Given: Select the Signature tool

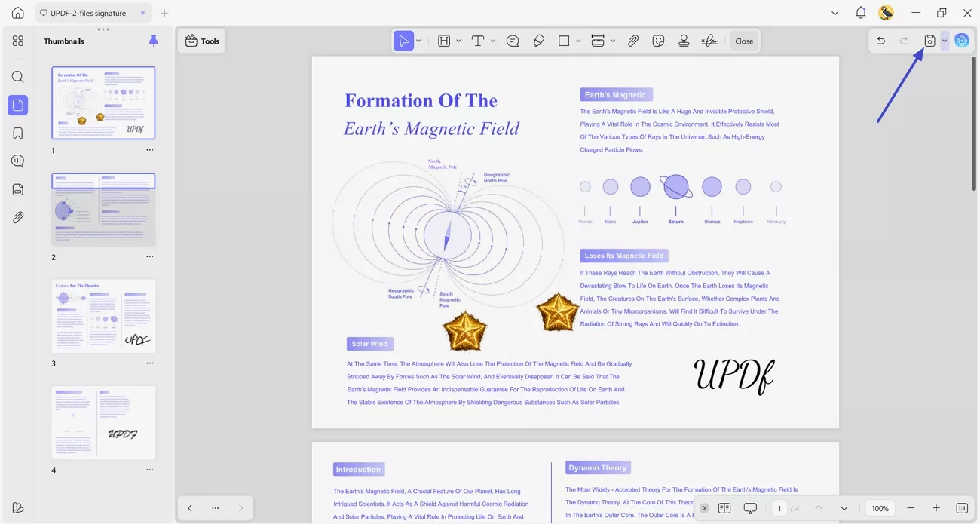Looking at the screenshot, I should point(709,41).
